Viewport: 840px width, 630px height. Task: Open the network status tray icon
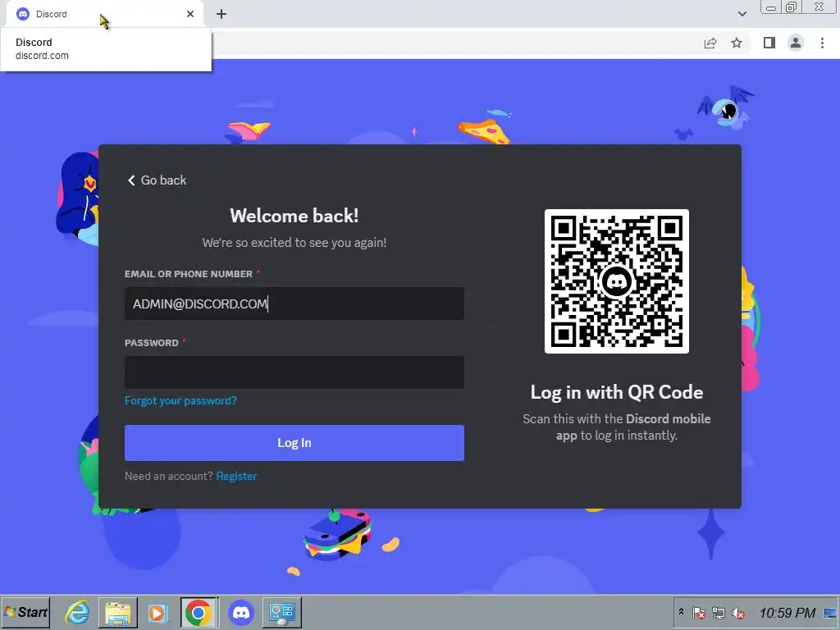coord(719,613)
